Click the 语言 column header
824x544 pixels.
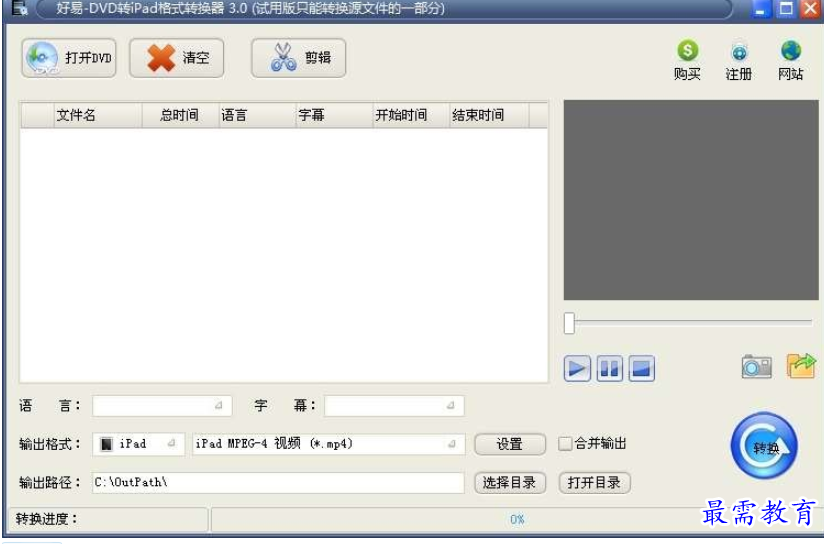click(258, 115)
